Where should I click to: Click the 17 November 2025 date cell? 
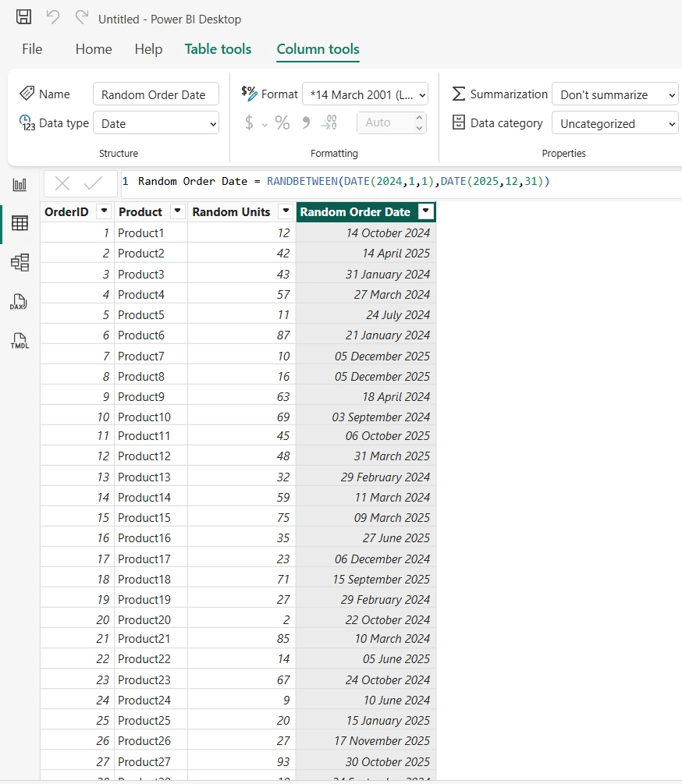click(365, 740)
